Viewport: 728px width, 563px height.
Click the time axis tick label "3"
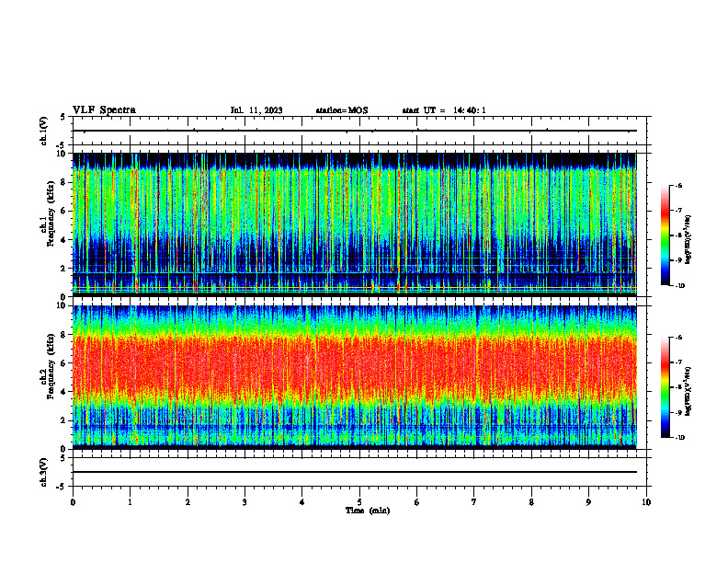245,502
